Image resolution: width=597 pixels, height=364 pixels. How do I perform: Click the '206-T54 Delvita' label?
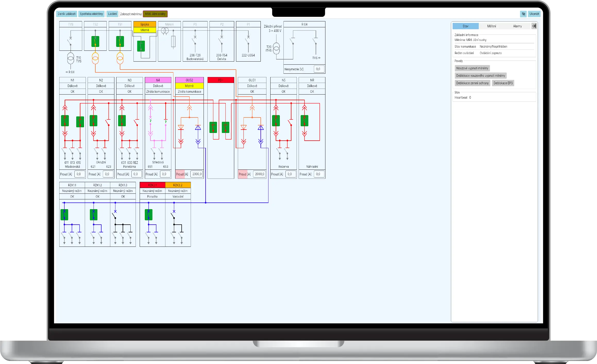[x=222, y=57]
